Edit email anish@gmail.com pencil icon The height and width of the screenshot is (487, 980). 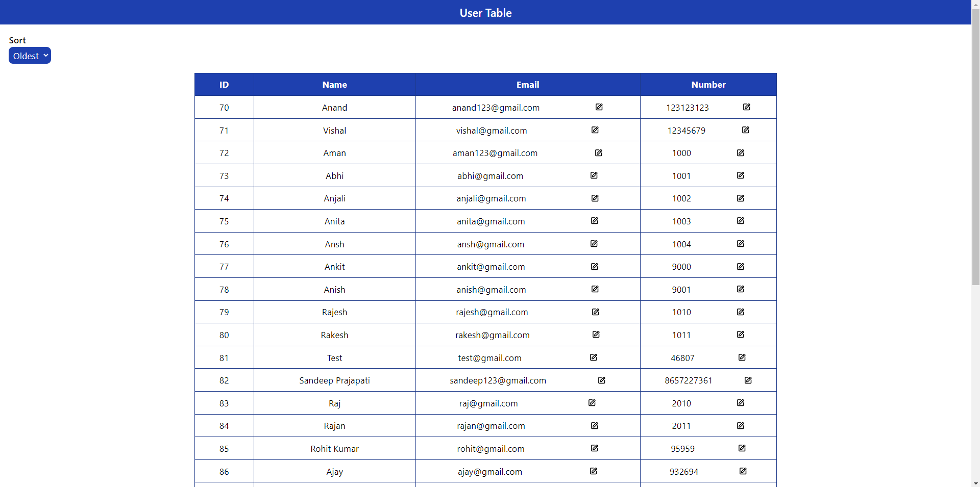[595, 289]
